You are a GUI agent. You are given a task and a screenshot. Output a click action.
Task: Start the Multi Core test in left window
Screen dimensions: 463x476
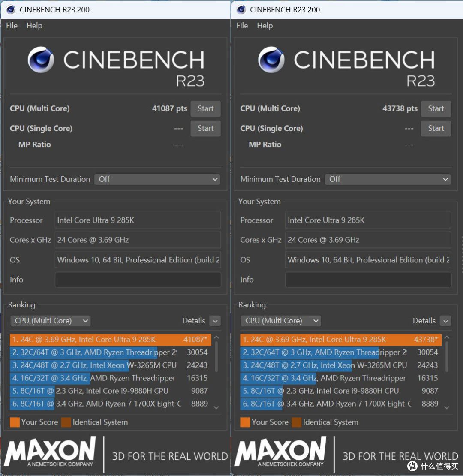point(205,108)
